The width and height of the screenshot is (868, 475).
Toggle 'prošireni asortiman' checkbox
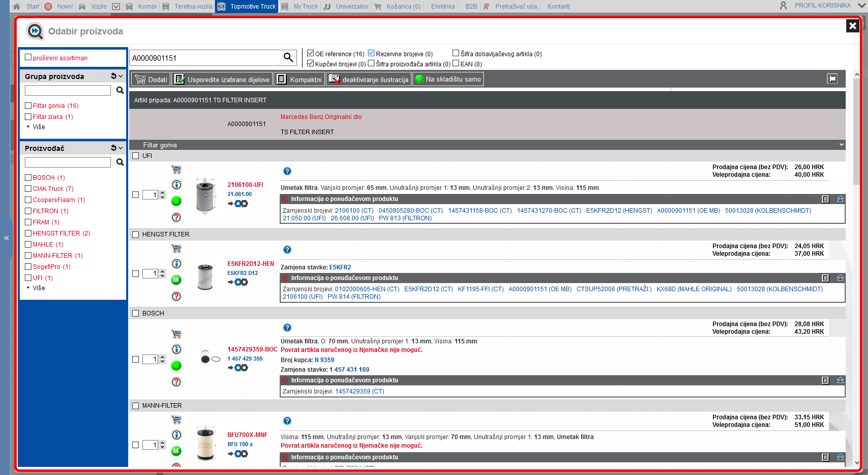coord(28,57)
